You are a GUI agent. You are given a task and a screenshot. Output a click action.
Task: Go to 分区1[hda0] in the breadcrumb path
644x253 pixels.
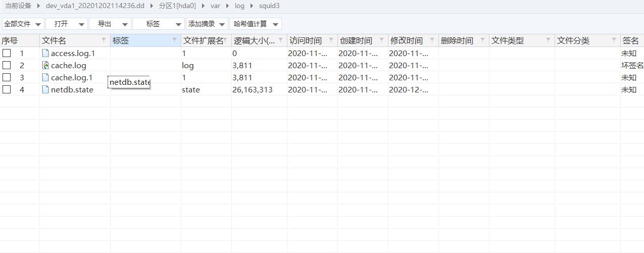tap(177, 6)
